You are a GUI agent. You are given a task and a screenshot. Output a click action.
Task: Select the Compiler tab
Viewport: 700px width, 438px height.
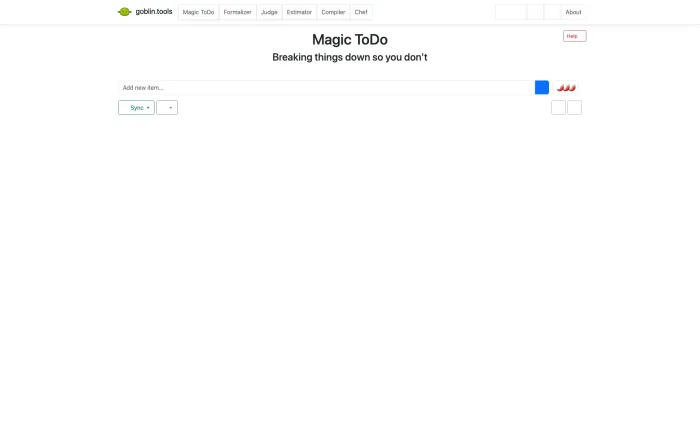(x=333, y=12)
